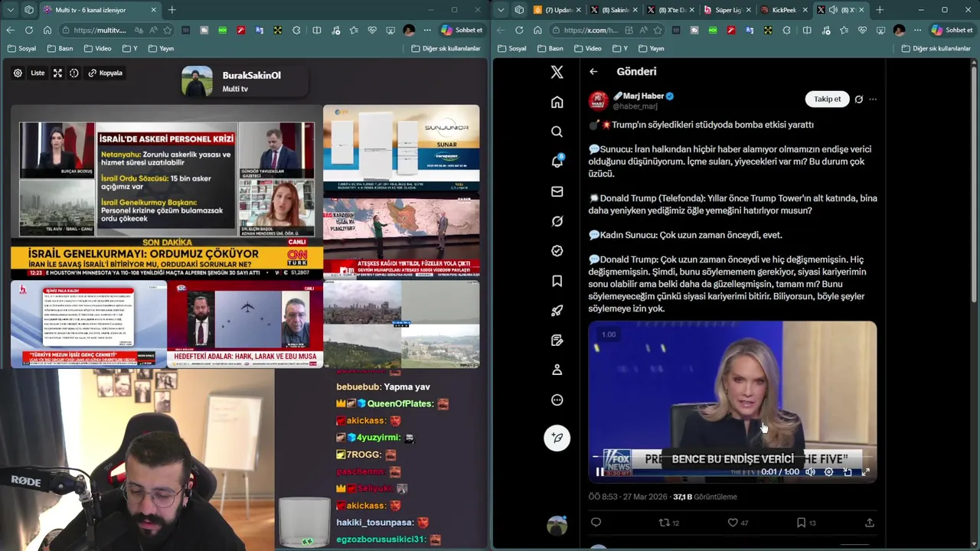Pause the Fox News video

(x=599, y=472)
